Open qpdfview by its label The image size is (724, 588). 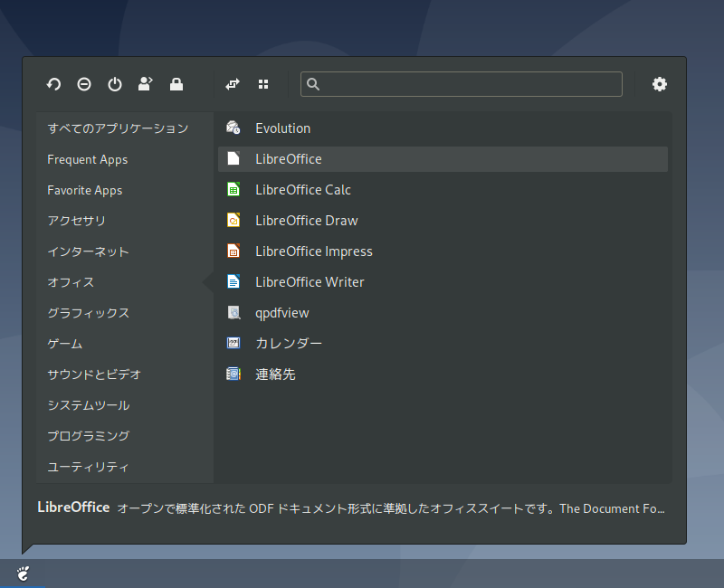coord(282,313)
